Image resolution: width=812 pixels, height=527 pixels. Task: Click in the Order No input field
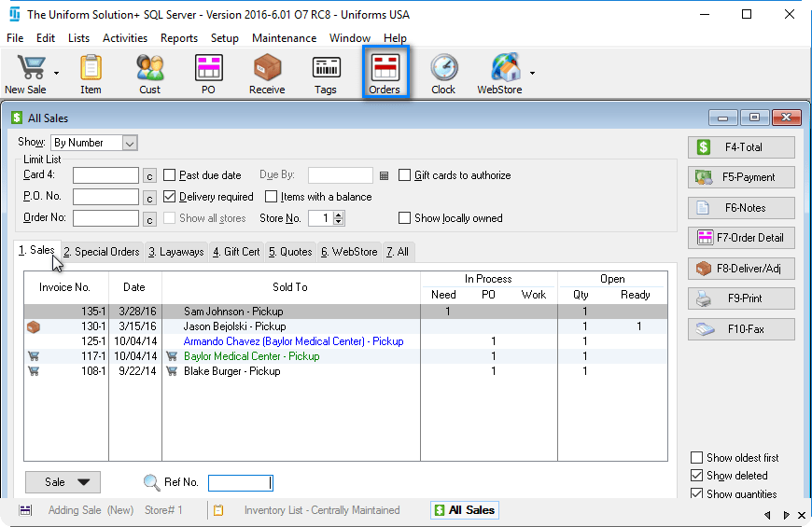105,218
